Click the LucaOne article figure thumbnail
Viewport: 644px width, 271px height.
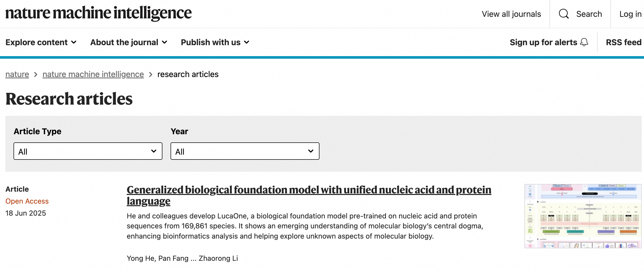point(583,216)
